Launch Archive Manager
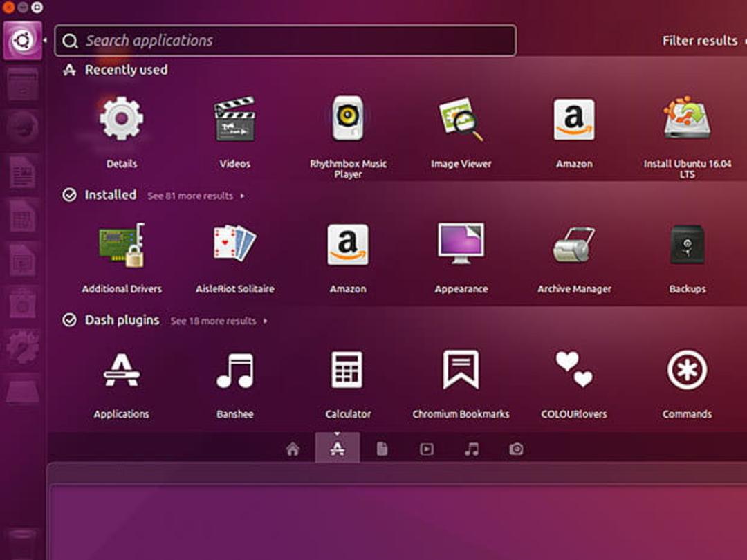Viewport: 747px width, 560px height. [574, 245]
